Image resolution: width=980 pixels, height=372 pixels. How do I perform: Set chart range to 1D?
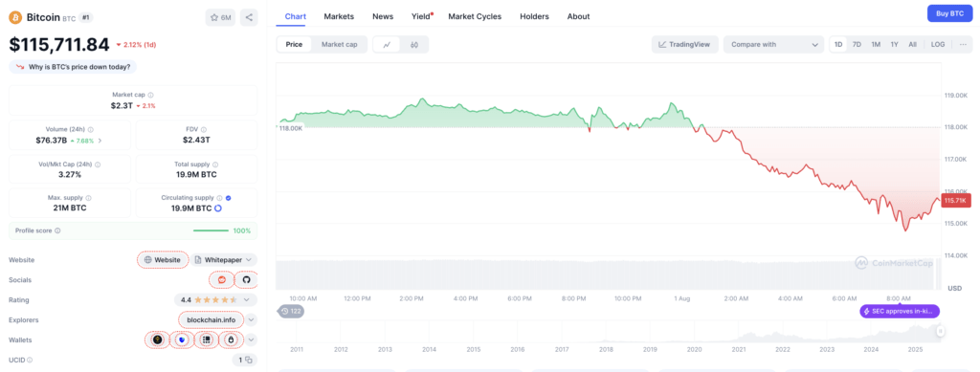point(838,44)
